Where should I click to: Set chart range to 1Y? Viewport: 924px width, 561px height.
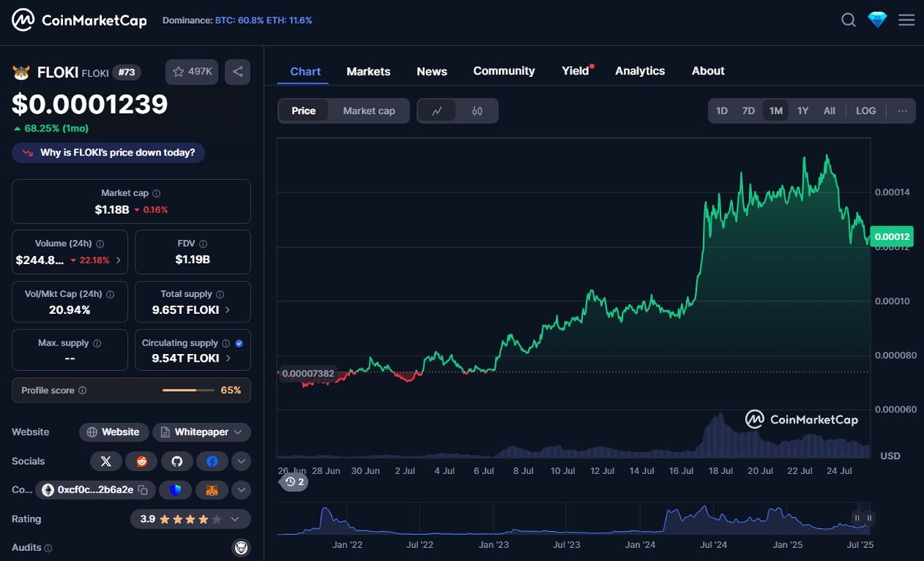[x=802, y=111]
